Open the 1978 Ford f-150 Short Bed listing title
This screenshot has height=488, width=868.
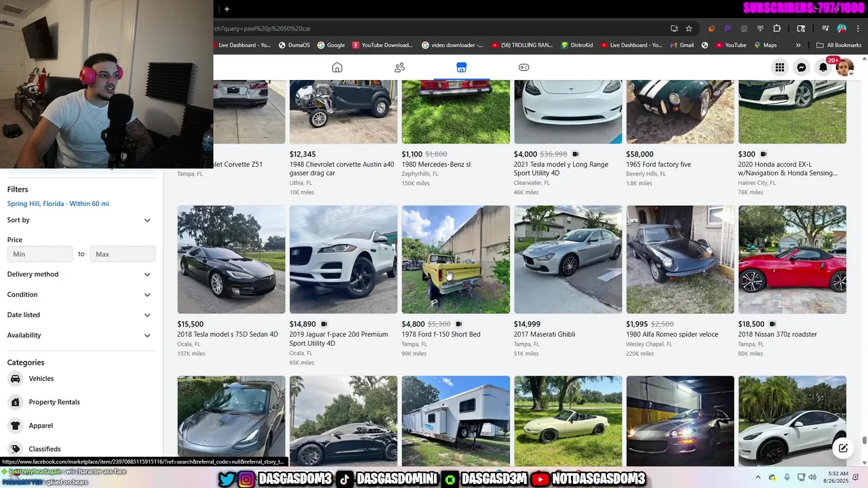point(441,334)
